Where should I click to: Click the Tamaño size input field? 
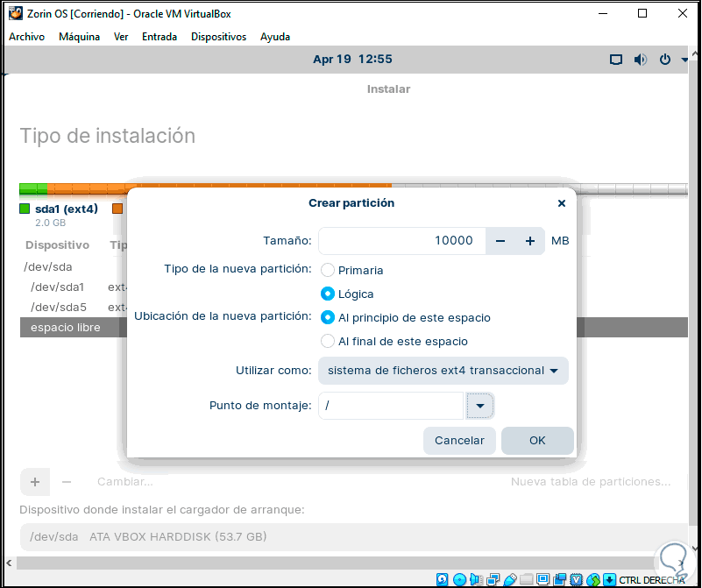402,241
